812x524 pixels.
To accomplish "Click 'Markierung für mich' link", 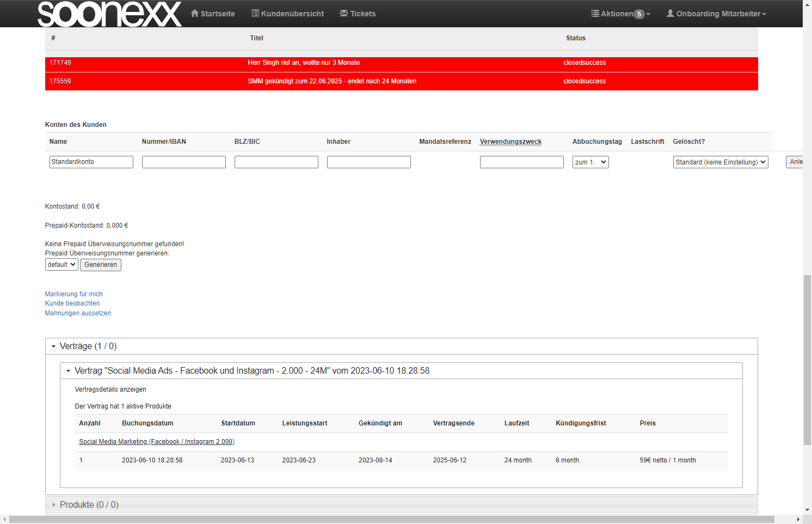I will [x=73, y=294].
